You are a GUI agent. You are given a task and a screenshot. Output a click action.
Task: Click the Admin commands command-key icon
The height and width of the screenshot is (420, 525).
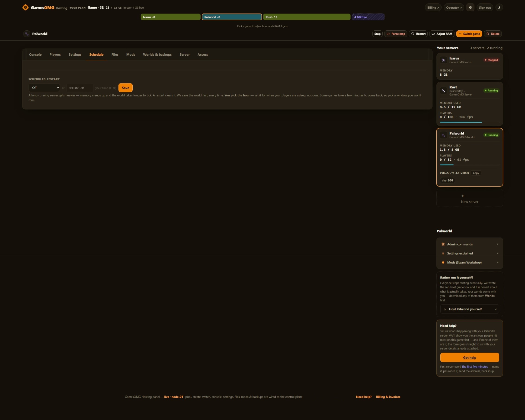click(x=443, y=244)
